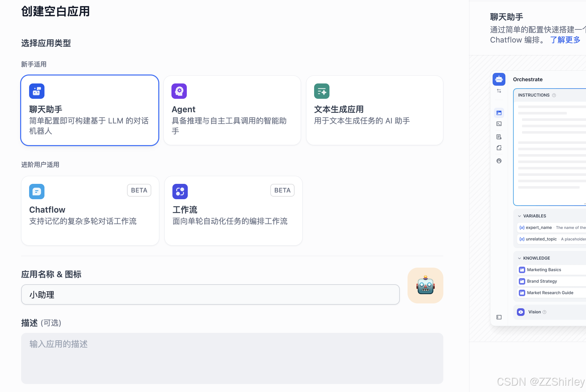Choose the 工作流 BETA application type
This screenshot has width=586, height=392.
click(233, 211)
